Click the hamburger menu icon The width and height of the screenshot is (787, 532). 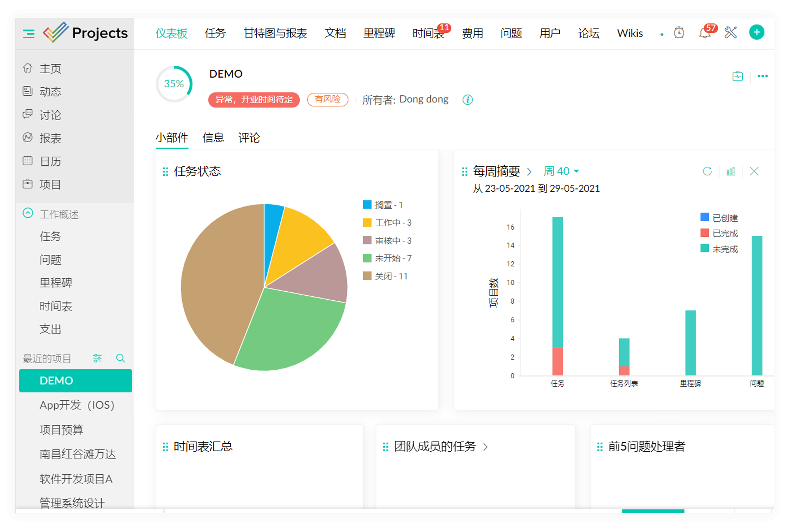(x=28, y=33)
